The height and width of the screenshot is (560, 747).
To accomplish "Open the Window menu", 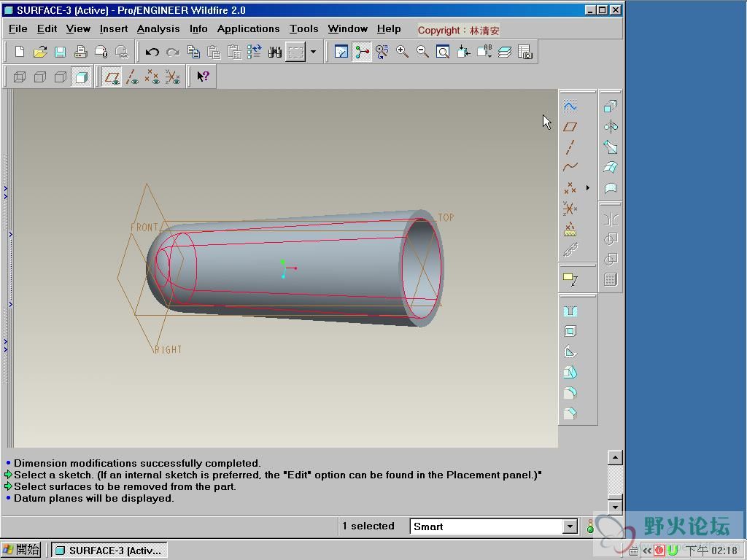I will tap(348, 29).
